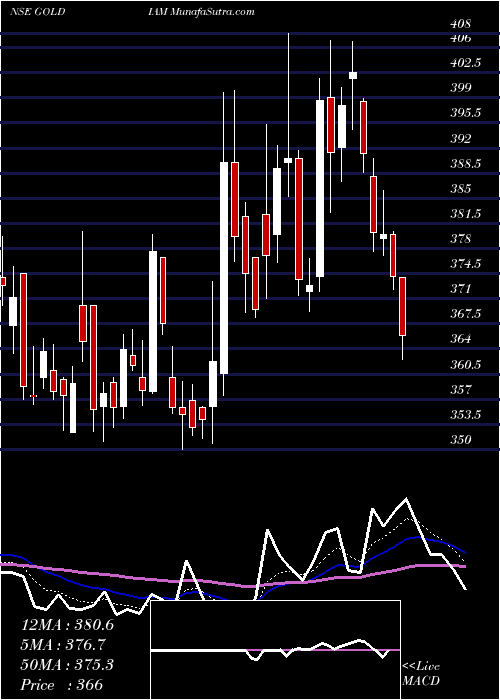
Task: Click the 357 price axis label
Action: point(461,390)
